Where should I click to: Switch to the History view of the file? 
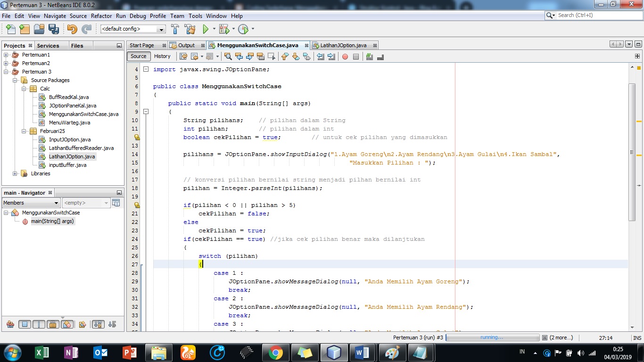pyautogui.click(x=163, y=56)
